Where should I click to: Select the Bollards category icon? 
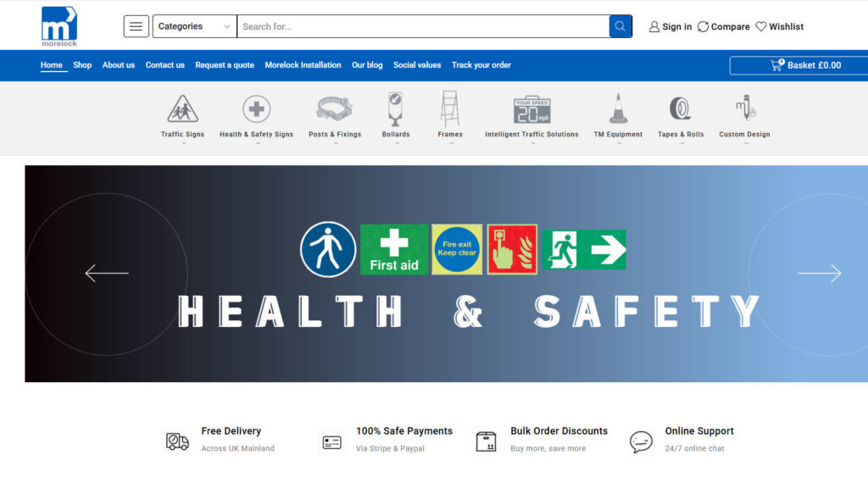(x=395, y=109)
